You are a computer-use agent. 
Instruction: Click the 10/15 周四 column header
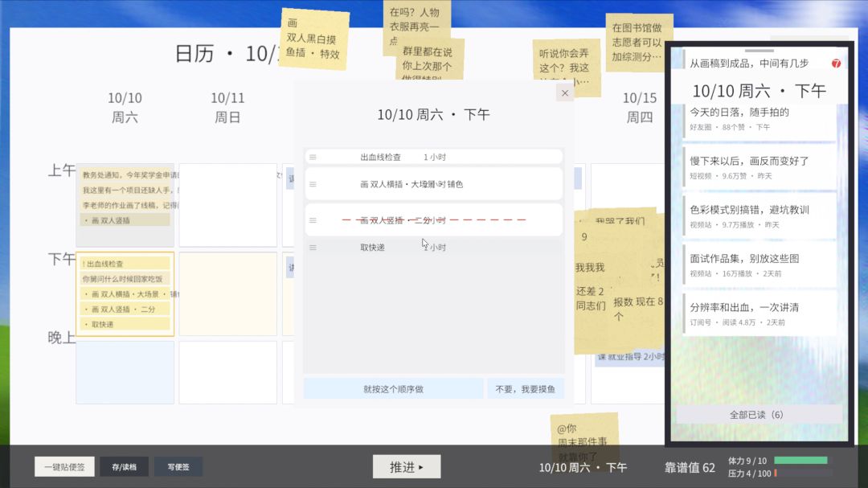pos(640,108)
